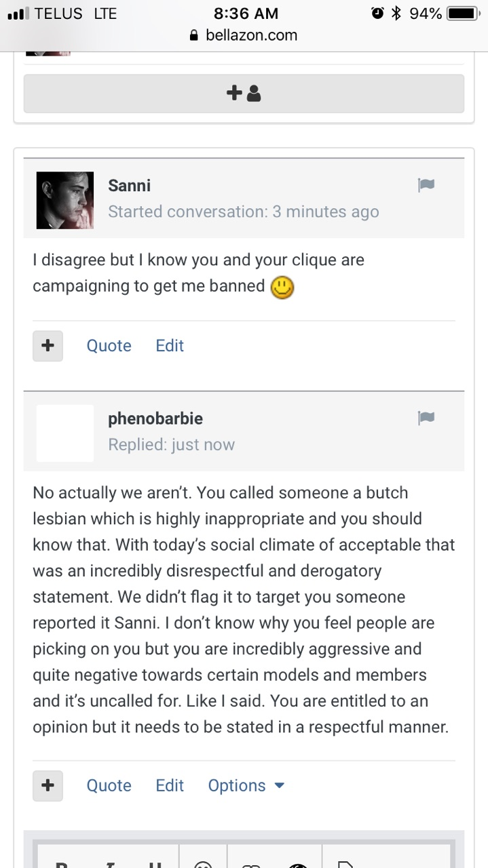Tap the lock icon beside the URL
The width and height of the screenshot is (488, 868).
coord(195,35)
